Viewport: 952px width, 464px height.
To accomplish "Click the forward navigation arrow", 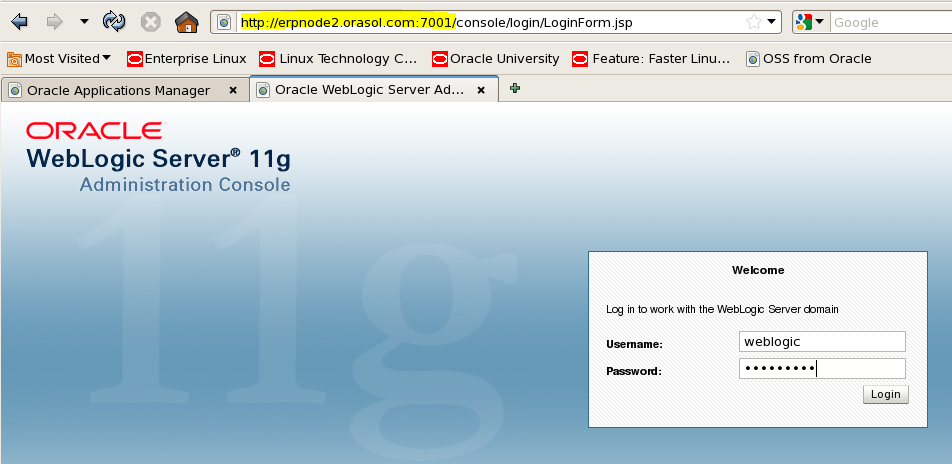I will pos(55,22).
